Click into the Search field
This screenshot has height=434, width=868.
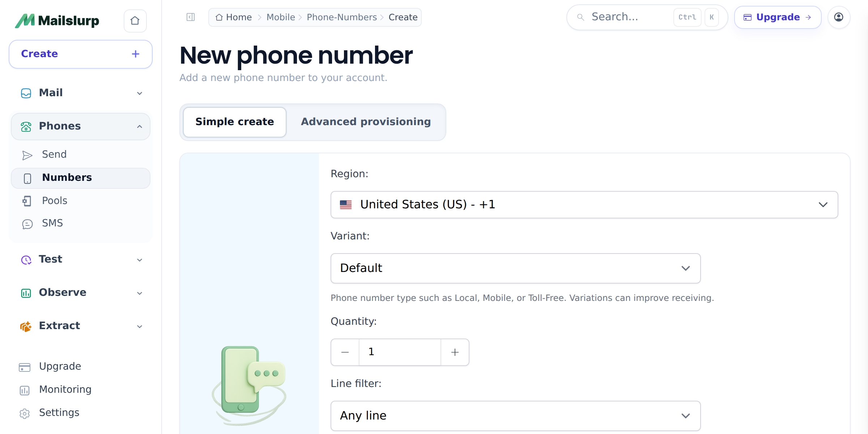[629, 17]
